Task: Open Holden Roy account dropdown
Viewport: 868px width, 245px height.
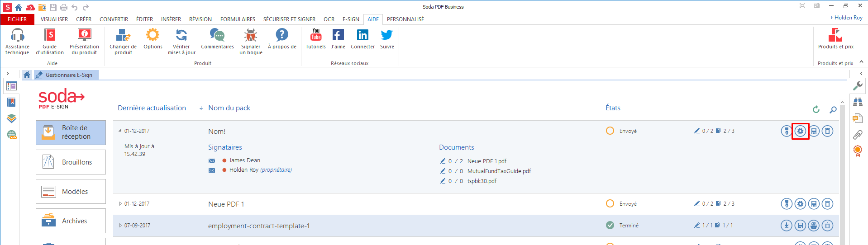Action: (847, 18)
